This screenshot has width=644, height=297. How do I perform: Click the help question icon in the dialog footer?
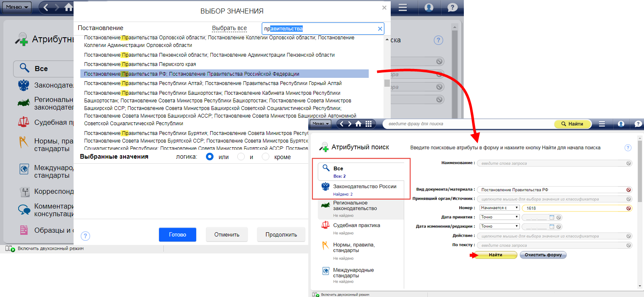click(x=85, y=236)
